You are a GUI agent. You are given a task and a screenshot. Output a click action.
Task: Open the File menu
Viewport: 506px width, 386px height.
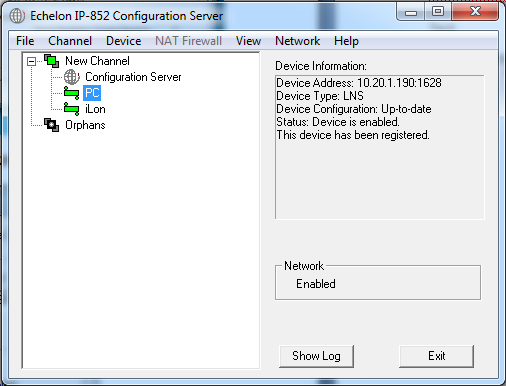[x=25, y=41]
